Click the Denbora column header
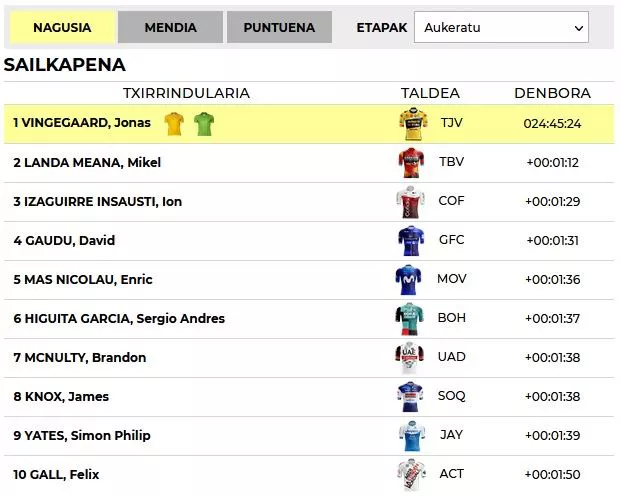This screenshot has height=497, width=620. click(x=552, y=93)
